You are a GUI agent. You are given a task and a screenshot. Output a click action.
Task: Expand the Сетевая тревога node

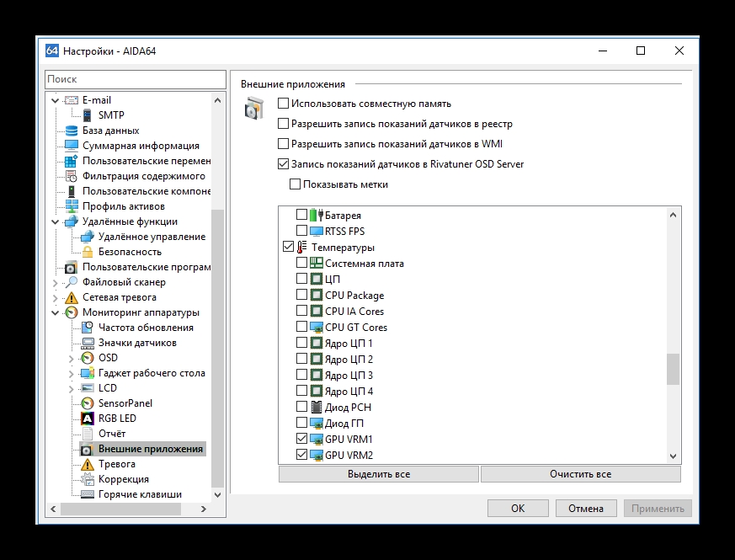tap(56, 297)
